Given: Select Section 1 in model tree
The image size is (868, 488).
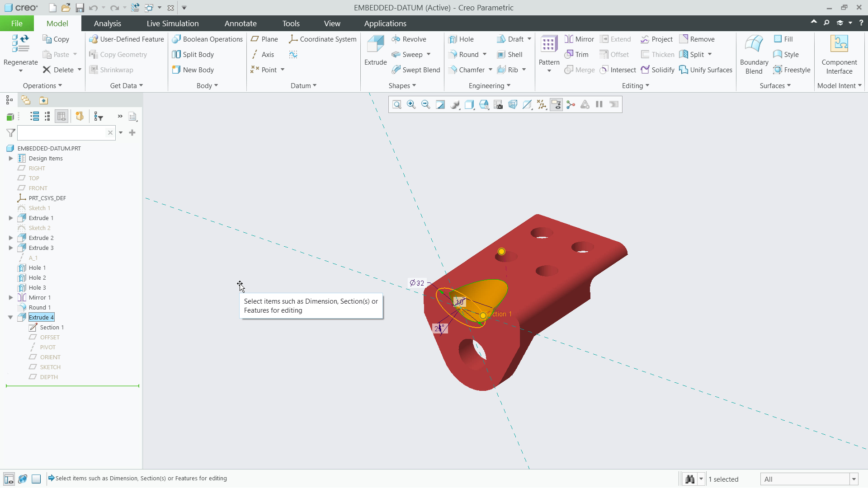Looking at the screenshot, I should click(47, 328).
